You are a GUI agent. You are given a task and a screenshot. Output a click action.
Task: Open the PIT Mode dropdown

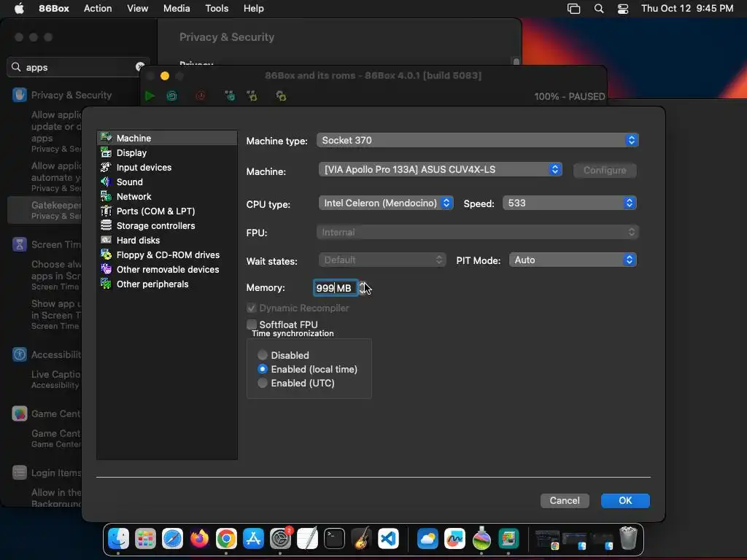tap(573, 260)
